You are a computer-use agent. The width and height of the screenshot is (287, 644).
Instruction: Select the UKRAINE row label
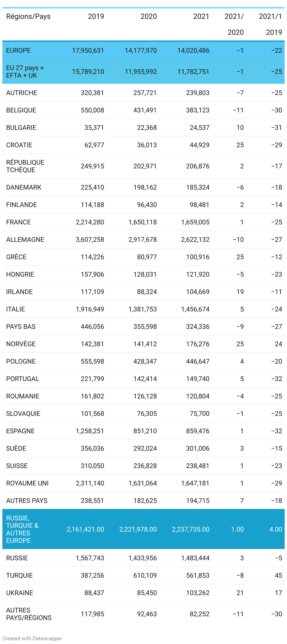20,593
